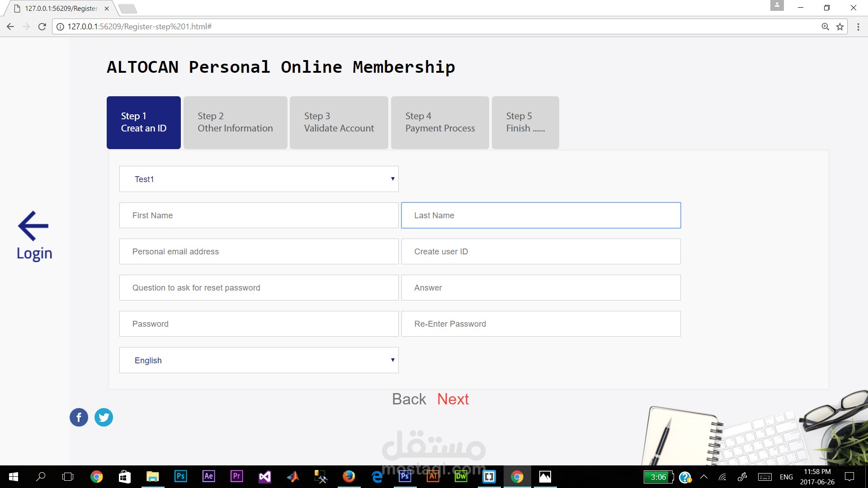The height and width of the screenshot is (488, 868).
Task: Click the site info icon before URL
Action: 60,27
